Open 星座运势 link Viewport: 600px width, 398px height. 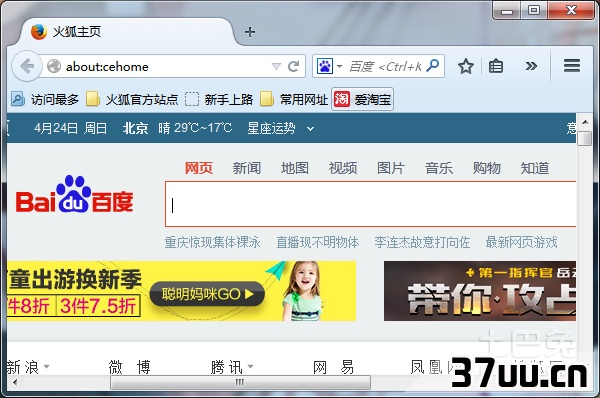271,128
